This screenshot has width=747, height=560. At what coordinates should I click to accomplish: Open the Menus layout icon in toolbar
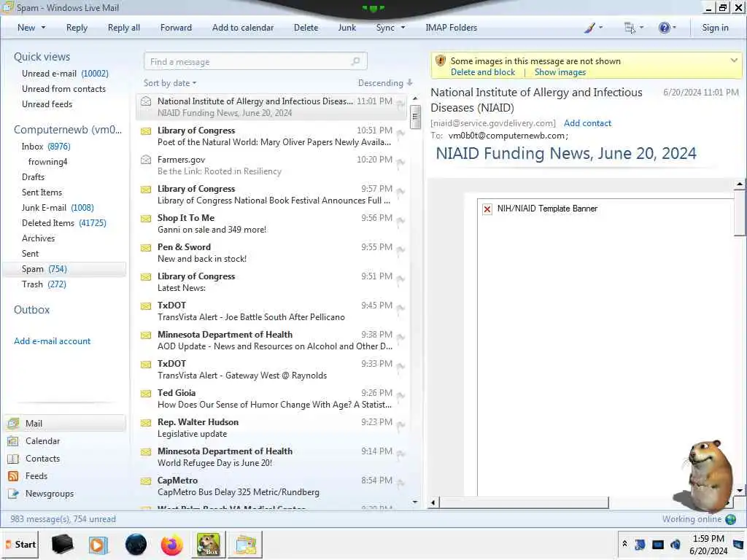[630, 28]
